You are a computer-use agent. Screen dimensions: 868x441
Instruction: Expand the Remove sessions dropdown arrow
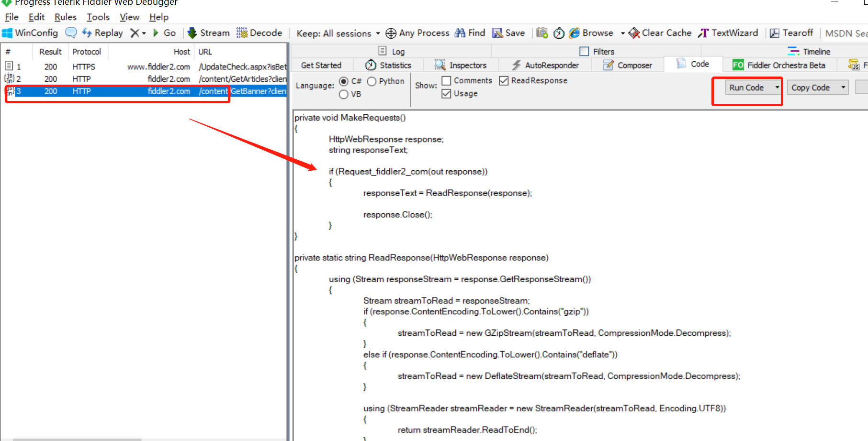(144, 33)
